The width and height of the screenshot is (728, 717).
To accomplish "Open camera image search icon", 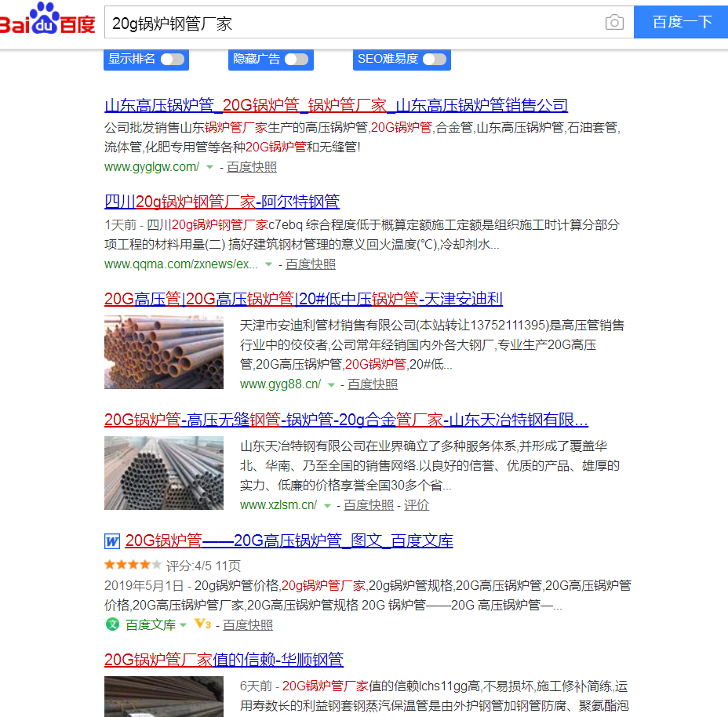I will click(x=614, y=22).
